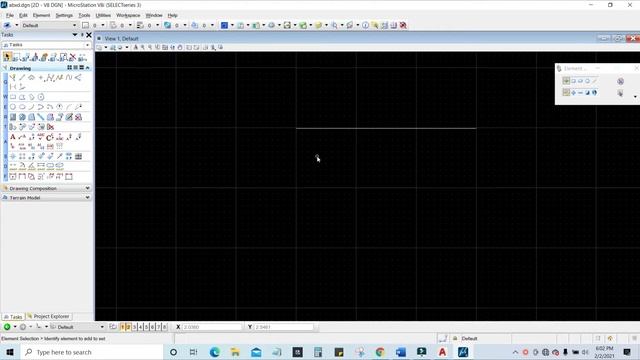640x360 pixels.
Task: Toggle view 3 button
Action: 134,327
